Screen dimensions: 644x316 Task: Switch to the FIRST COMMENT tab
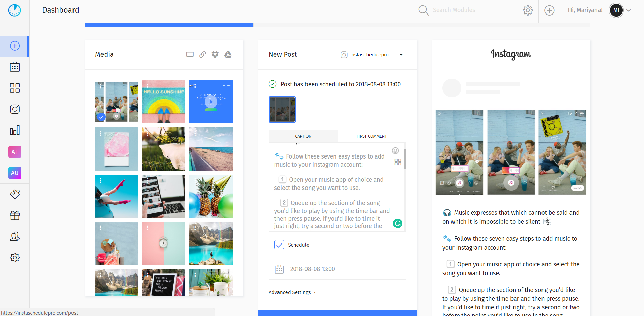click(372, 136)
